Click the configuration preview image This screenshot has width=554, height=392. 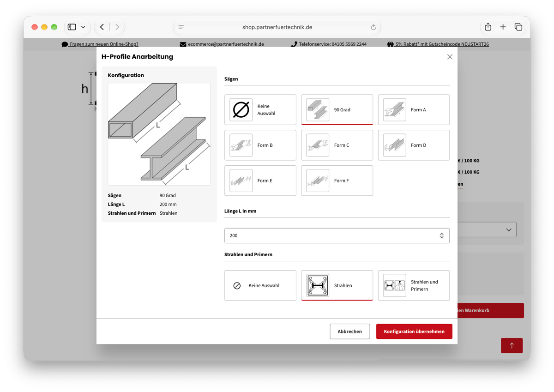pos(159,134)
